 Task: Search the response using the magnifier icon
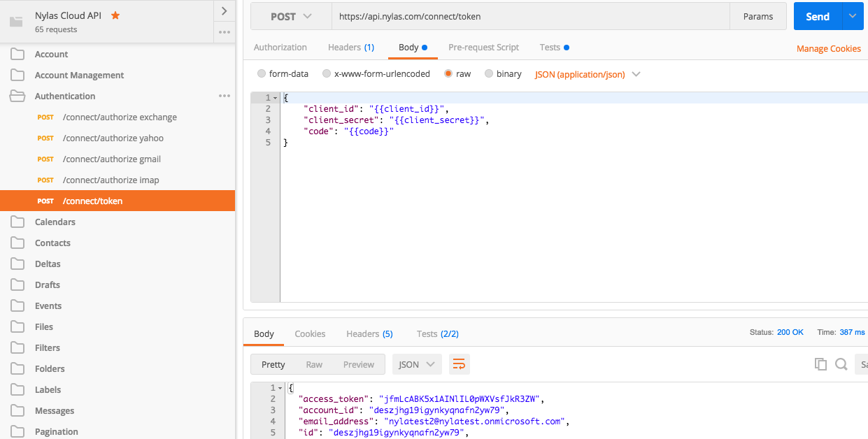(x=841, y=364)
